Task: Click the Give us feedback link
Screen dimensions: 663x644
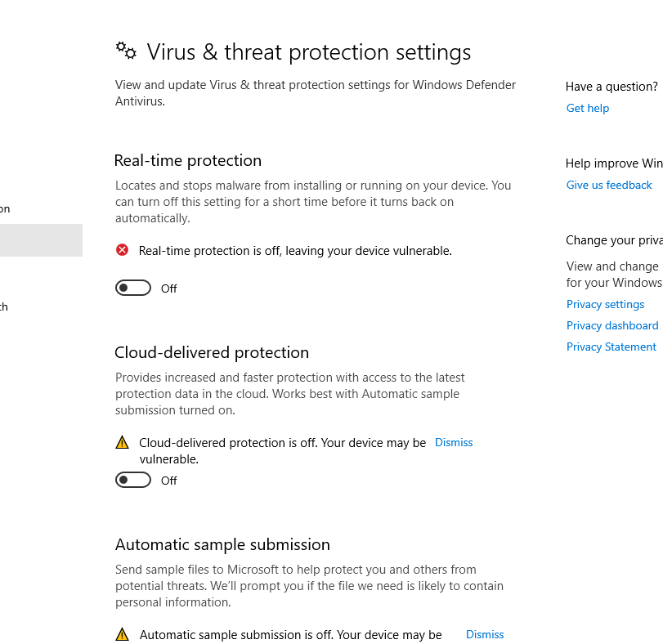Action: (609, 185)
